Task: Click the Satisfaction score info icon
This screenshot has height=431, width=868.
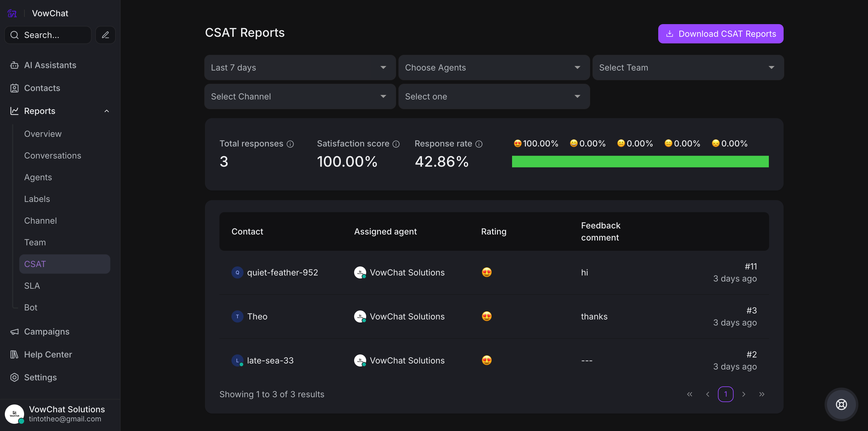Action: 396,144
